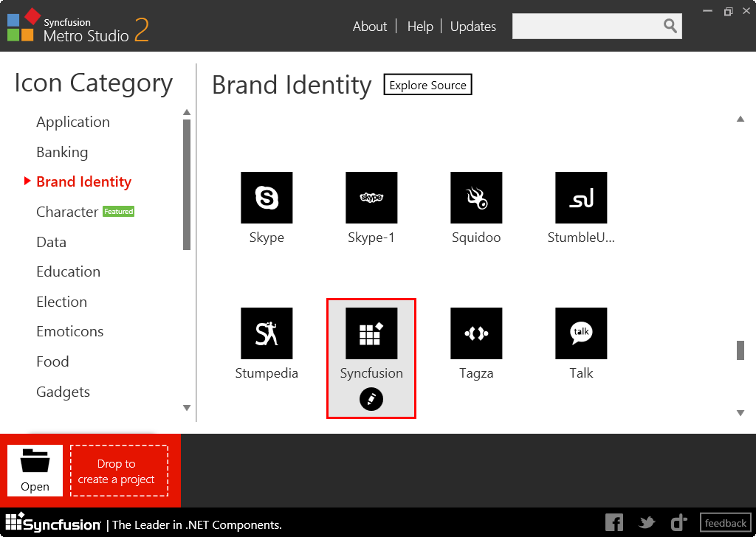Select the Skype icon tile
This screenshot has width=756, height=537.
pyautogui.click(x=267, y=198)
